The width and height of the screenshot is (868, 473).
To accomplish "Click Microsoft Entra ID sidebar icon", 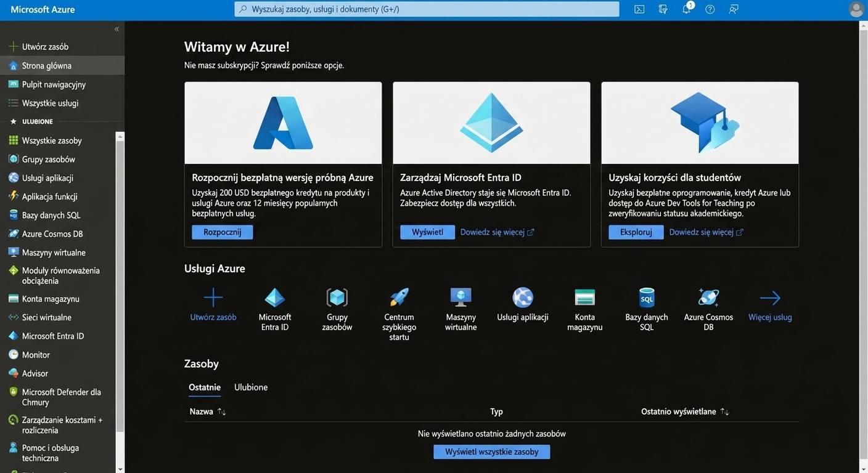I will (x=14, y=336).
